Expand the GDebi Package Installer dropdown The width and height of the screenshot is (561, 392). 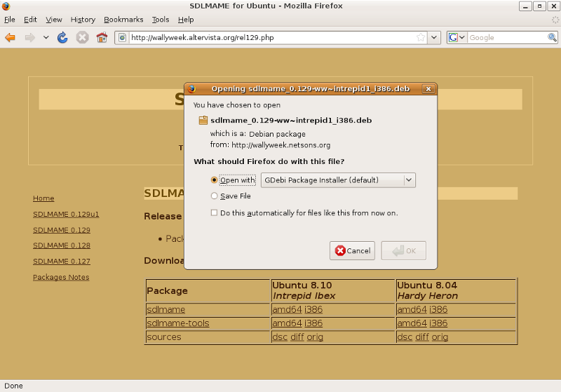[x=409, y=180]
